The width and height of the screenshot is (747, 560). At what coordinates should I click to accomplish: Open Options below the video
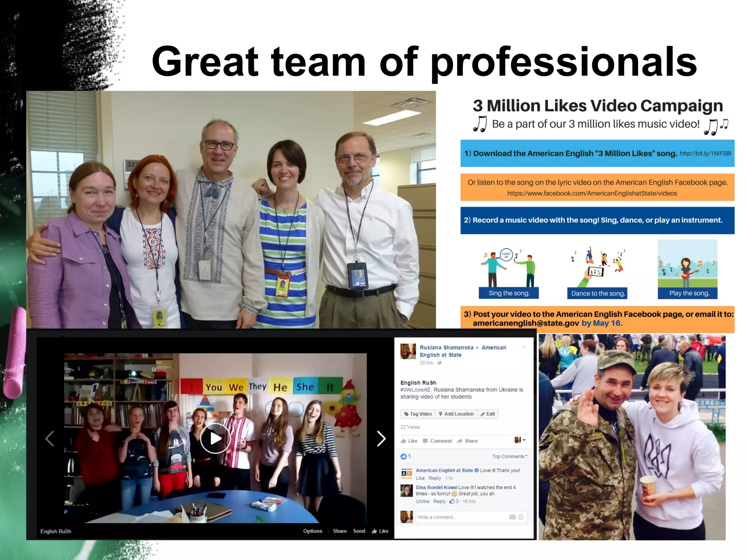[x=313, y=531]
